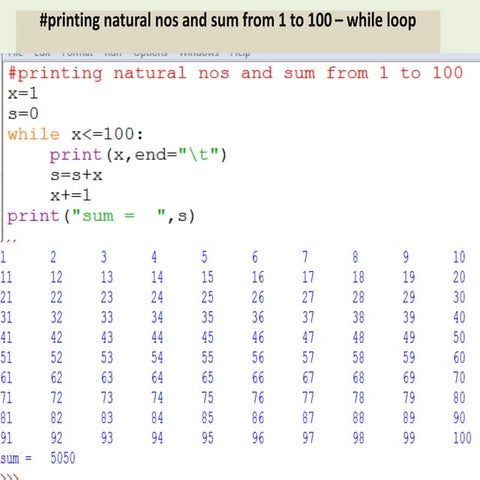Viewport: 480px width, 480px height.
Task: Click the number 16 in the output
Action: pyautogui.click(x=258, y=277)
